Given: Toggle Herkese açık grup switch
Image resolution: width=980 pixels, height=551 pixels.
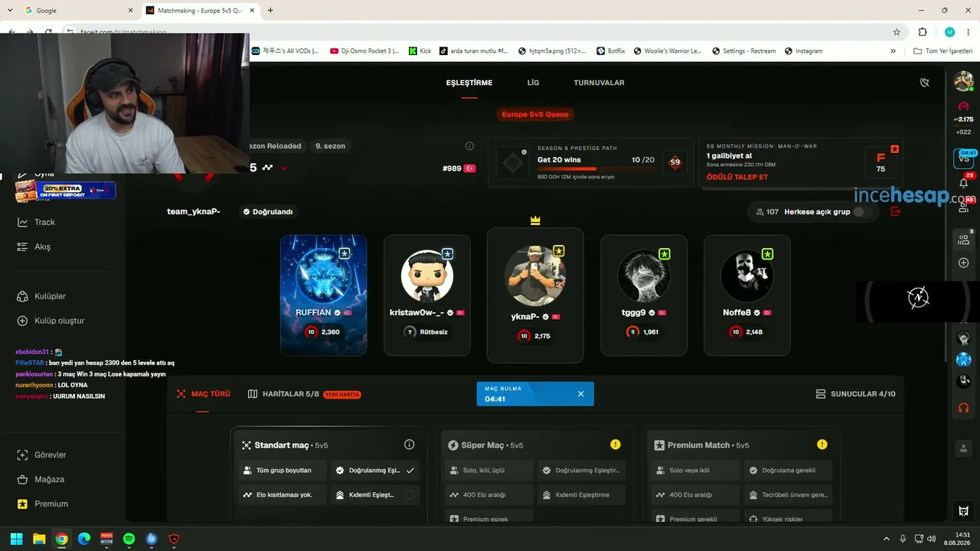Looking at the screenshot, I should click(x=862, y=212).
